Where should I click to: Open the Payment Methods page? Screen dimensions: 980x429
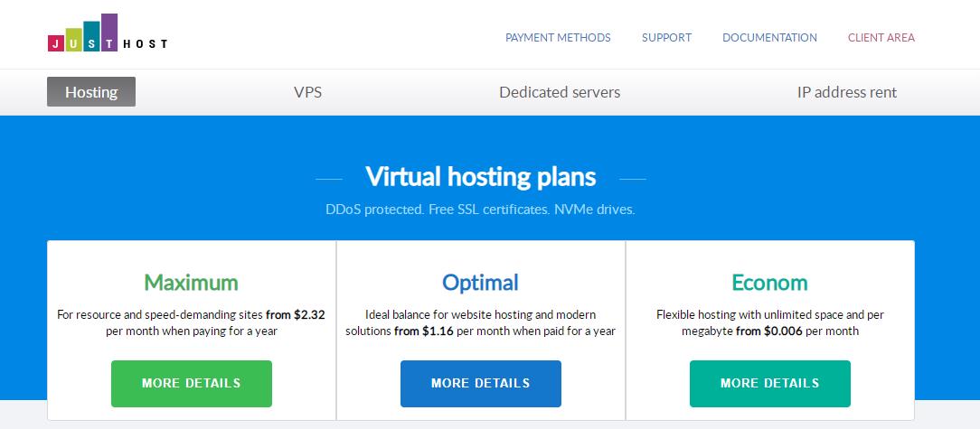pyautogui.click(x=558, y=38)
